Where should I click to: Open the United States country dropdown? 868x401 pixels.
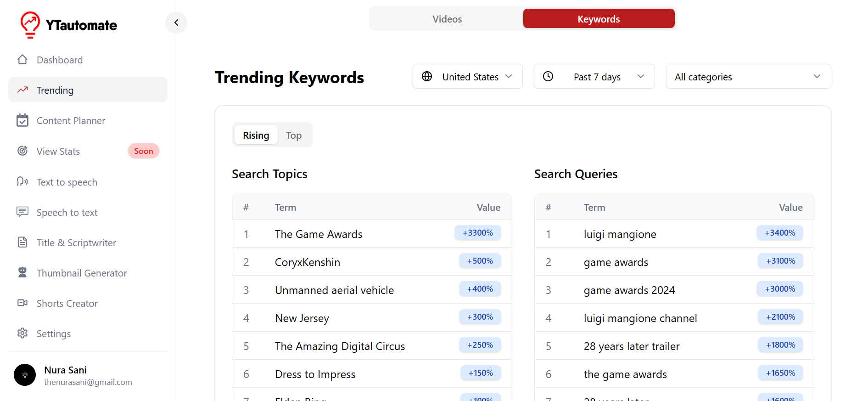(467, 76)
